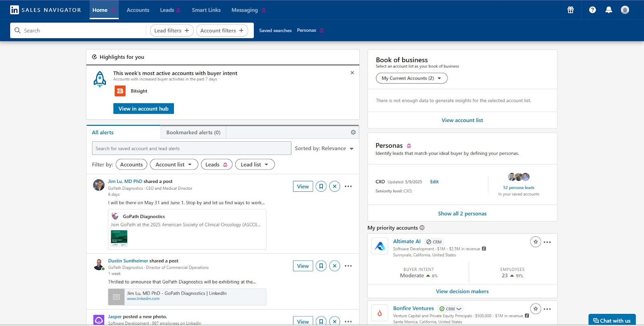Open more options for Jim Lu alert

(348, 187)
